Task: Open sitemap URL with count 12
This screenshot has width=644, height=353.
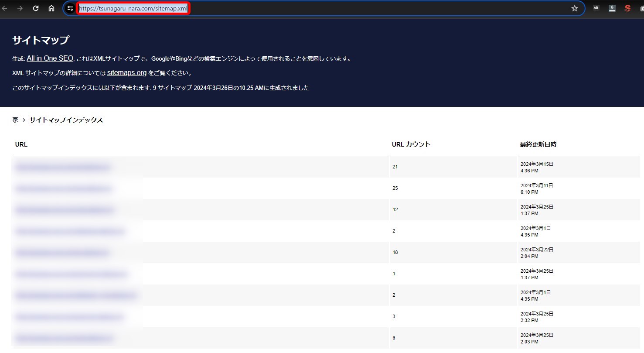Action: tap(64, 210)
